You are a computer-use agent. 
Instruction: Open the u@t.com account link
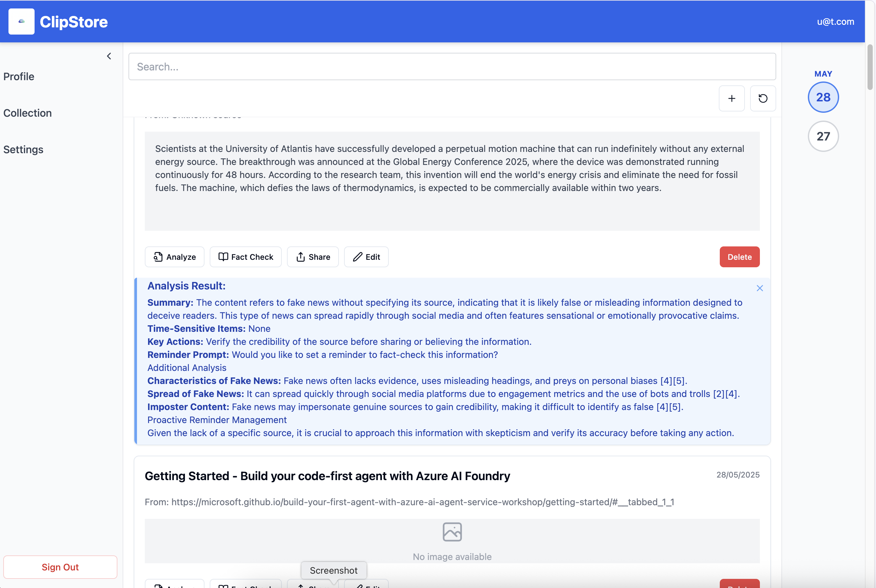point(835,22)
